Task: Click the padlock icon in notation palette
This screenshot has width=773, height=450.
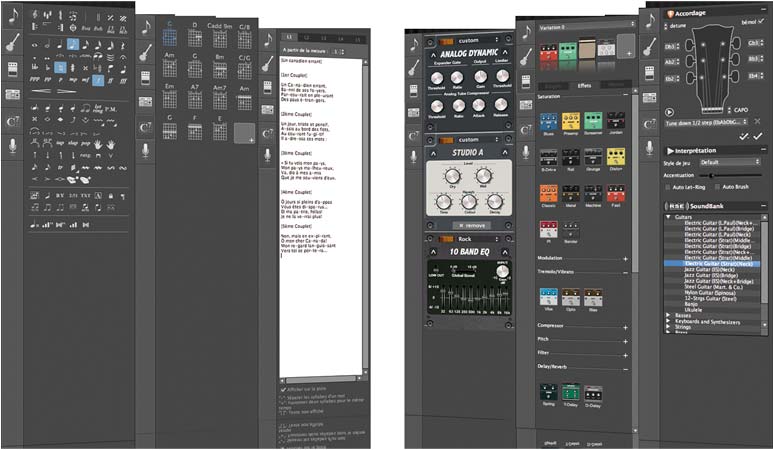Action: click(x=111, y=196)
